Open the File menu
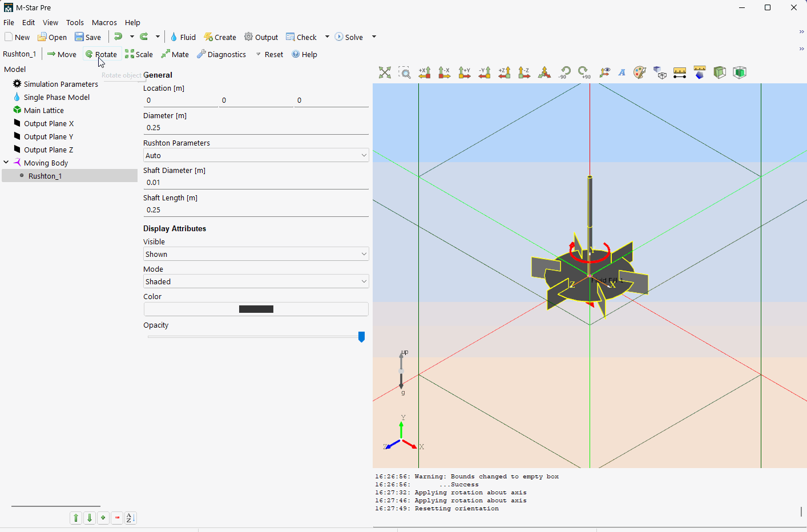Image resolution: width=807 pixels, height=532 pixels. point(9,22)
